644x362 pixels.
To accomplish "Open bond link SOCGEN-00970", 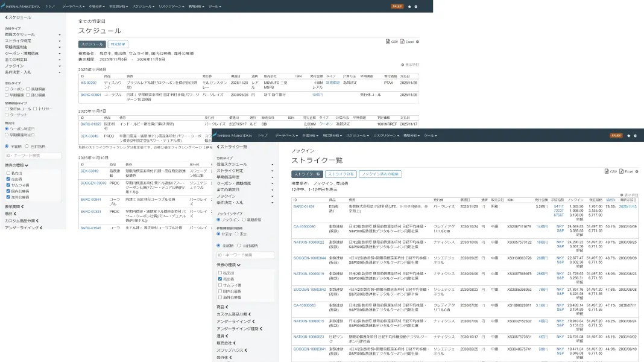I will (93, 183).
